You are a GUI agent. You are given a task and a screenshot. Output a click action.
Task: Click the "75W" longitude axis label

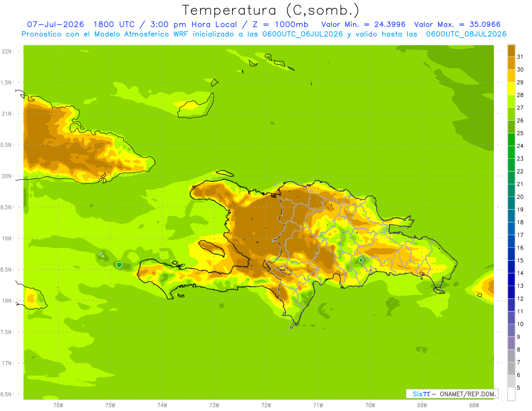point(110,405)
